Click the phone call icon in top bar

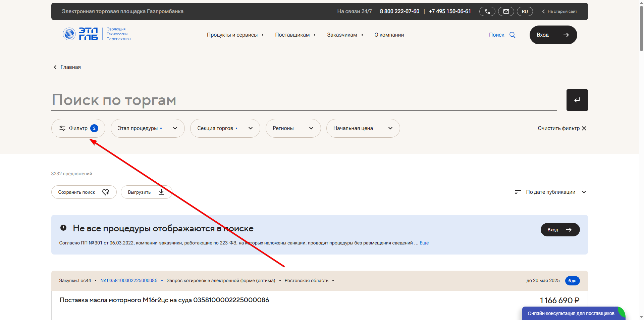(487, 11)
